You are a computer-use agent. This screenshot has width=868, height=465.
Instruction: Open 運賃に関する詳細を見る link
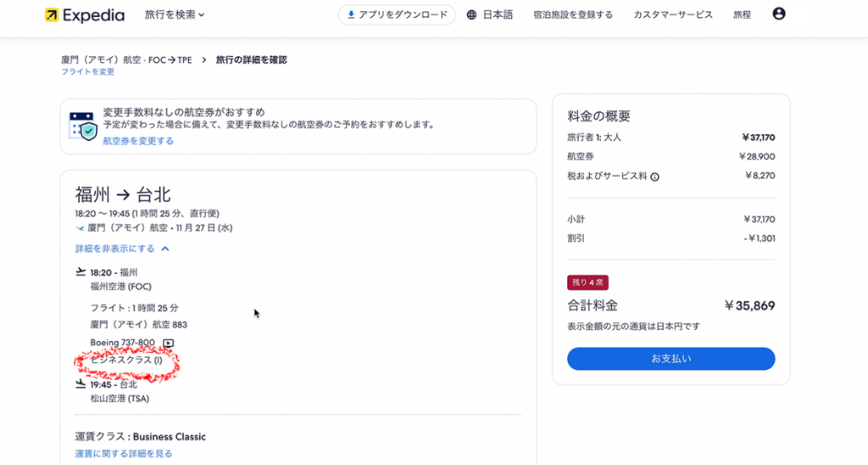click(124, 454)
